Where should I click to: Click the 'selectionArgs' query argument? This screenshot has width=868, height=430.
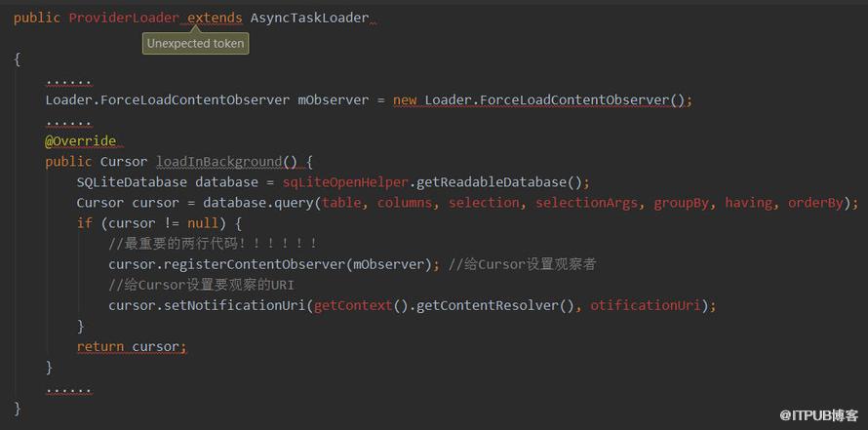pyautogui.click(x=586, y=203)
